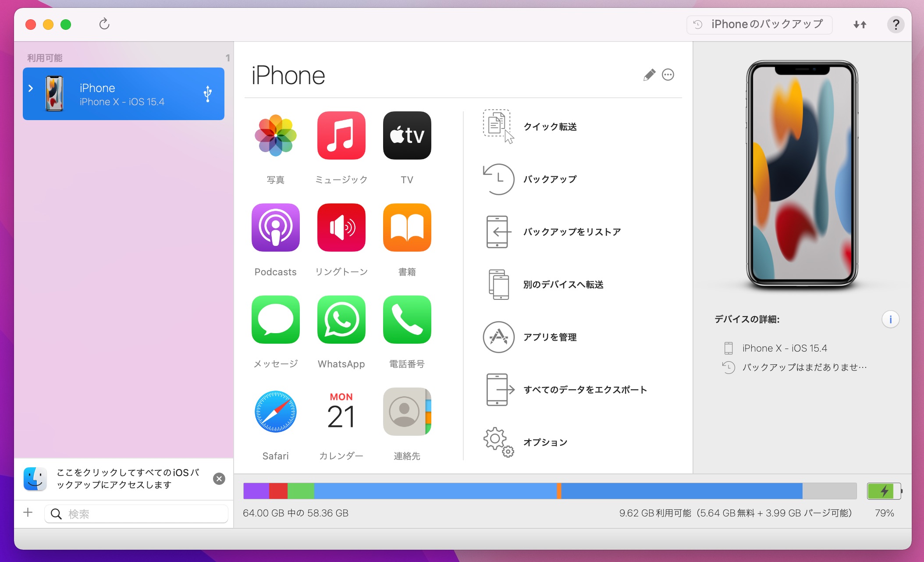This screenshot has width=924, height=562.
Task: Click the green storage bar segment
Action: pyautogui.click(x=301, y=491)
